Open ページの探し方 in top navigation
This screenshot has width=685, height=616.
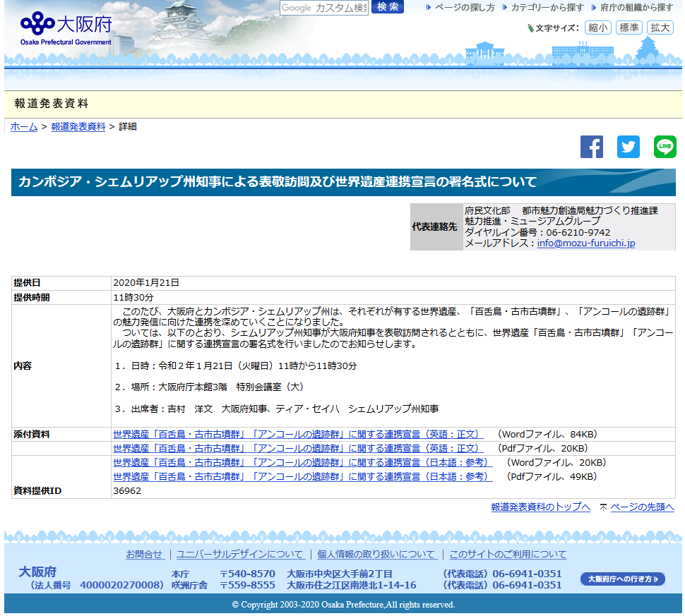coord(464,8)
